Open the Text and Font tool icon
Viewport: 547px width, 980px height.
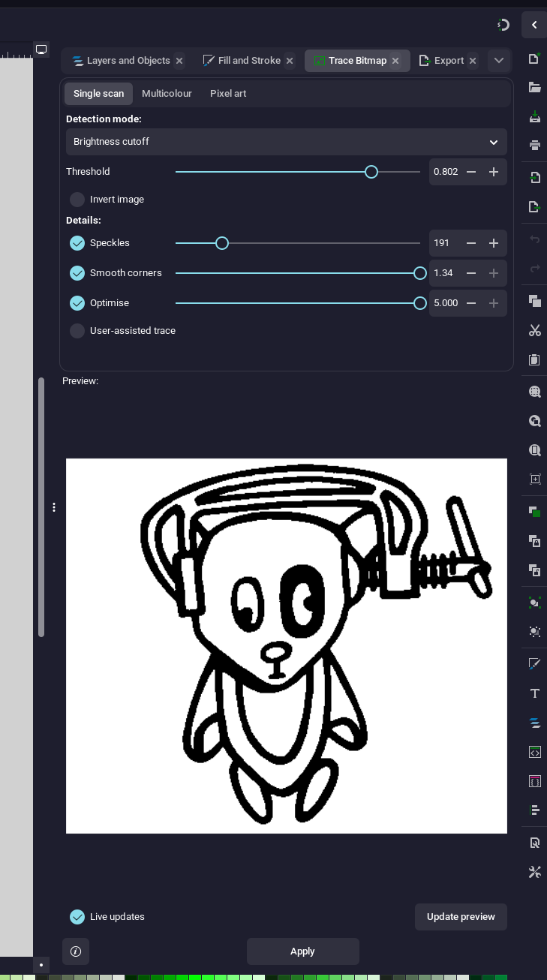pos(534,693)
